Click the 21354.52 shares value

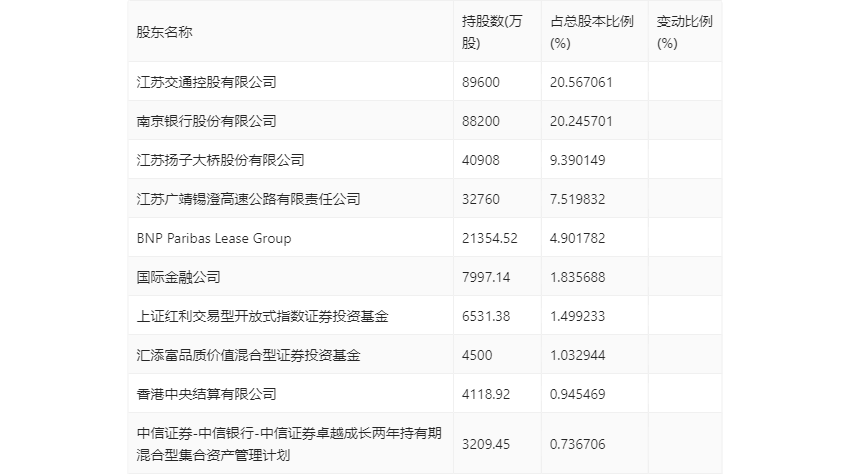[490, 238]
